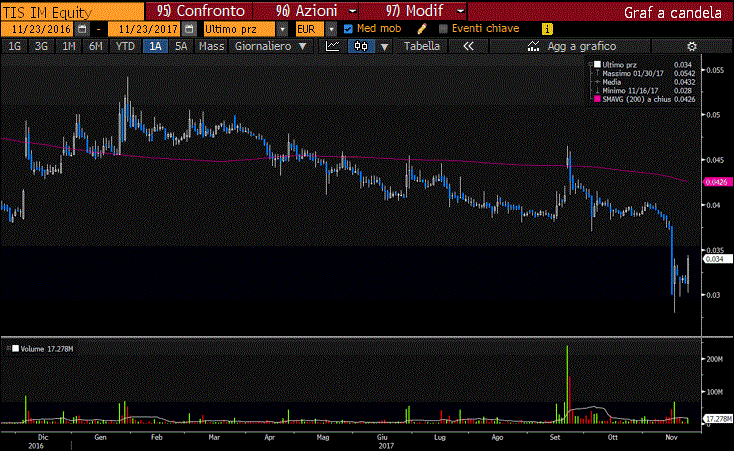
Task: Toggle the Med mob checkbox
Action: 348,29
